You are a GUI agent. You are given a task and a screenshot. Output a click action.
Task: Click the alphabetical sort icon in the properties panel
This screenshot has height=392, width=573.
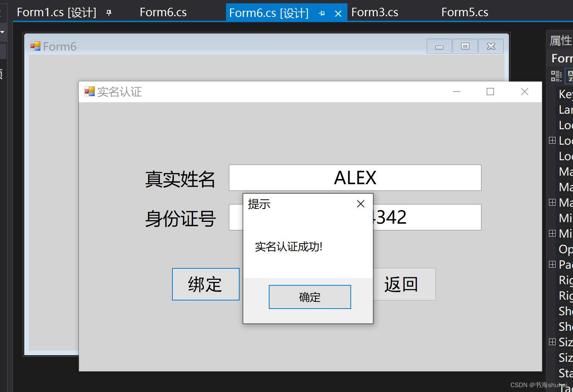[x=570, y=76]
